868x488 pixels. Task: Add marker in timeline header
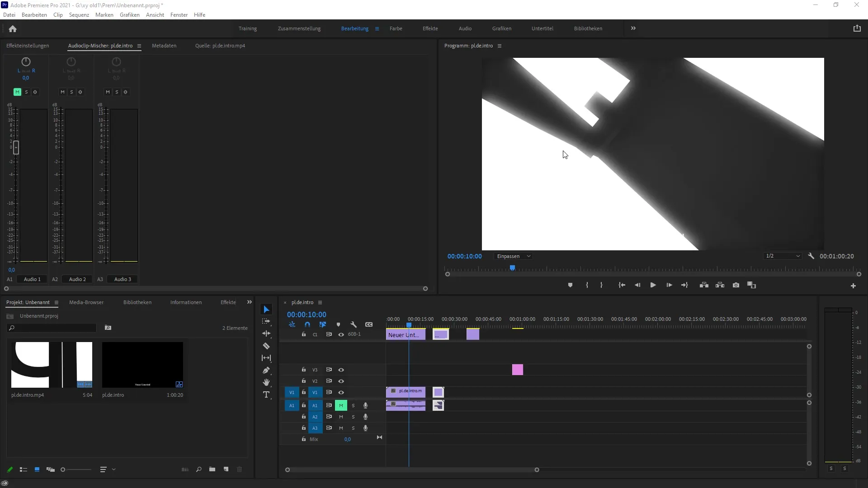pyautogui.click(x=338, y=324)
